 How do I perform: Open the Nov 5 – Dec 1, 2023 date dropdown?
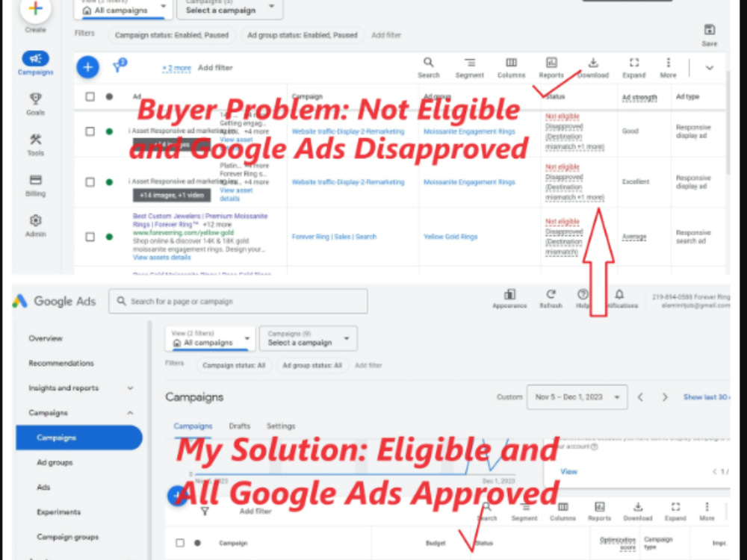[x=577, y=397]
